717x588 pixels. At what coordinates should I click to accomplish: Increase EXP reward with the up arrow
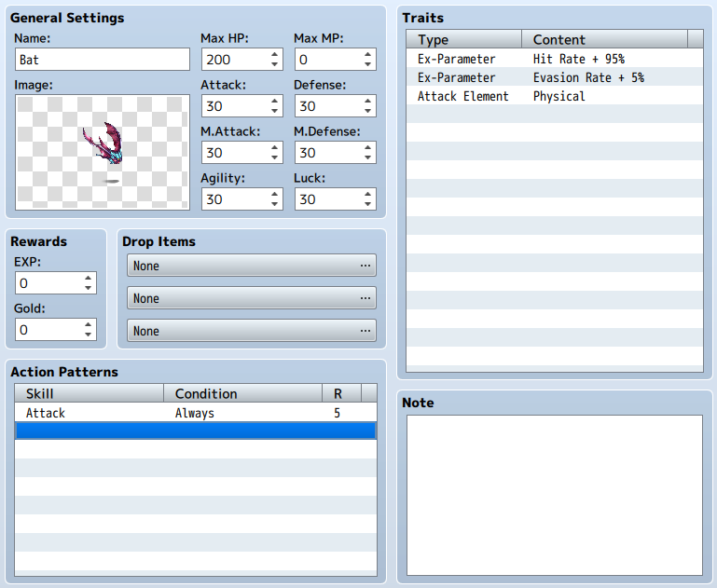click(x=88, y=279)
